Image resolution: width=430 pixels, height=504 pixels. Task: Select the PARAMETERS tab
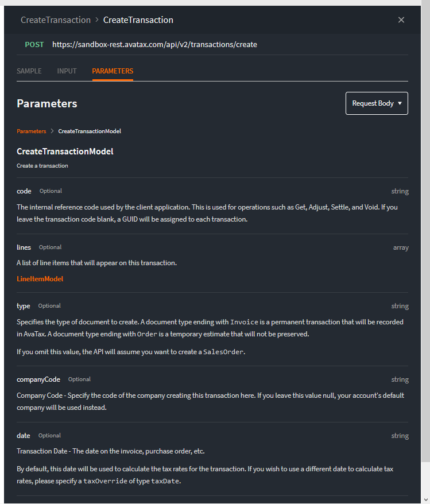point(113,71)
